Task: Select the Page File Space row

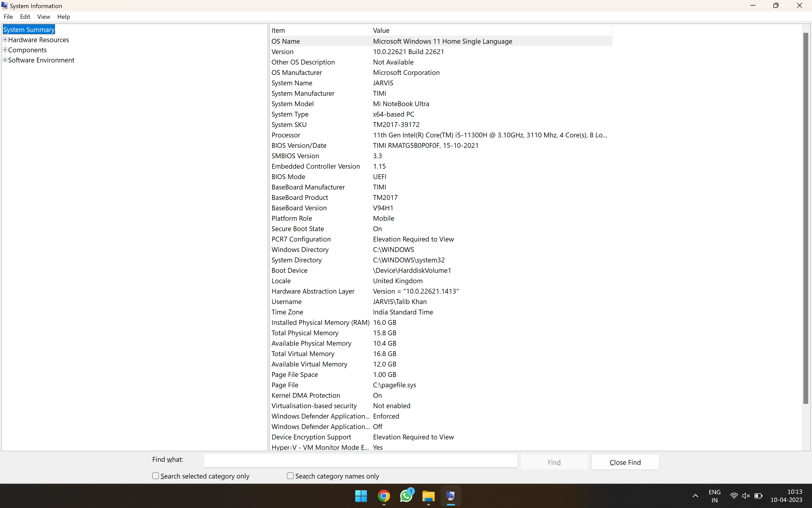Action: (x=441, y=374)
